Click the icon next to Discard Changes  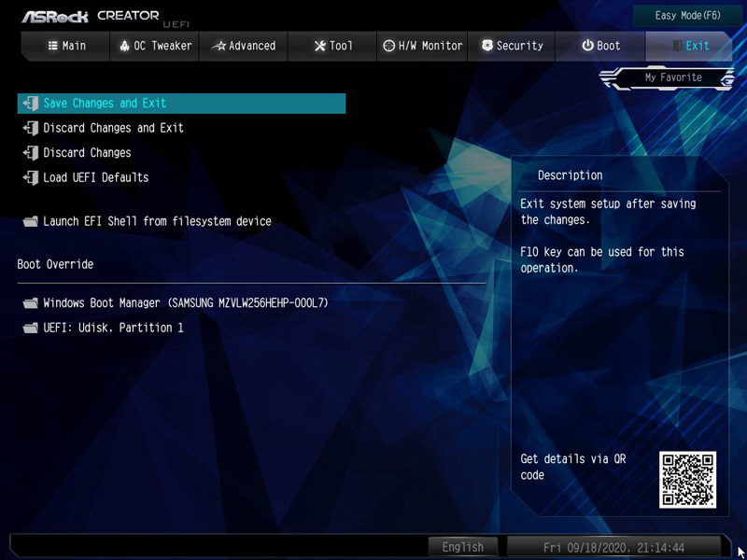tap(31, 153)
